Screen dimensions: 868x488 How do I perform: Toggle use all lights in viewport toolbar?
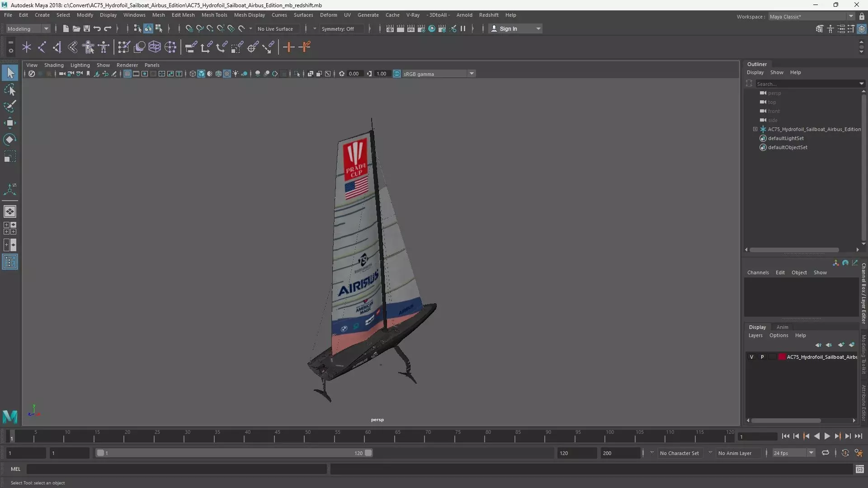tap(236, 74)
